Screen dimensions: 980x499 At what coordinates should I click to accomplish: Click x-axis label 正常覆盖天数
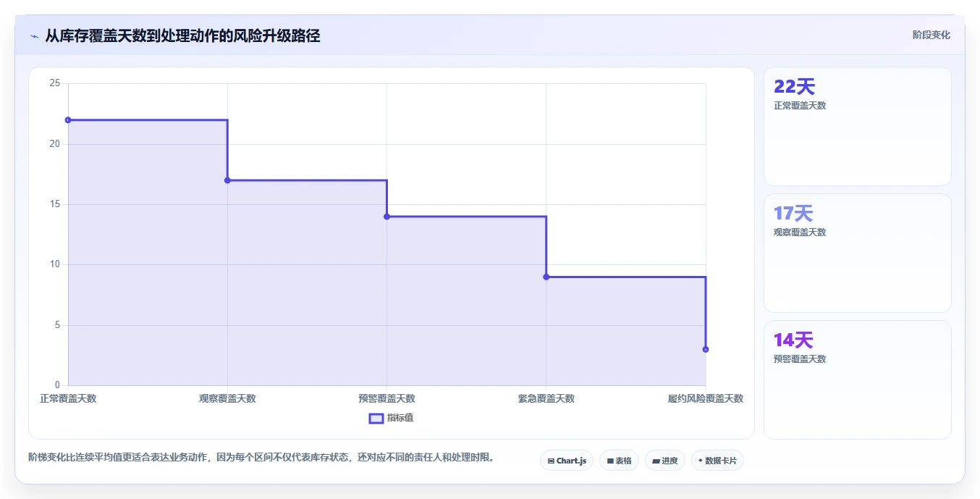pyautogui.click(x=68, y=398)
